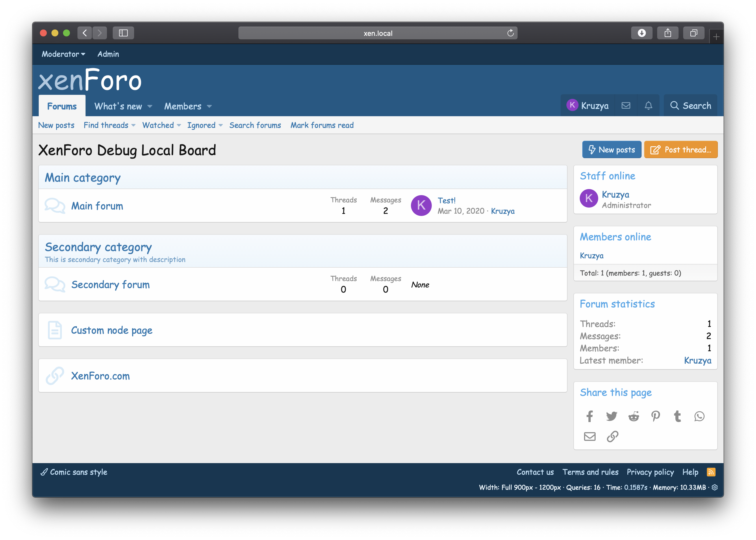Screen dimensions: 756x540
Task: Open debug settings gear in footer
Action: point(715,487)
